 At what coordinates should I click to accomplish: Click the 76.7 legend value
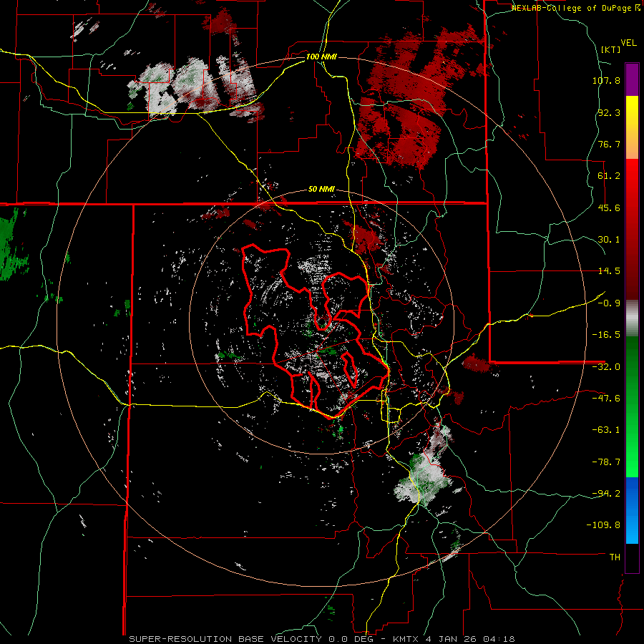[609, 144]
